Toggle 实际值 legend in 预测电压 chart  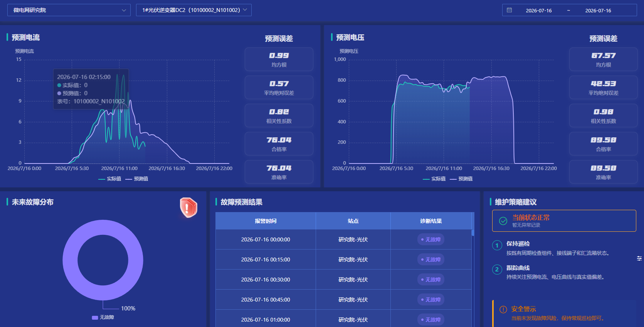(x=434, y=179)
